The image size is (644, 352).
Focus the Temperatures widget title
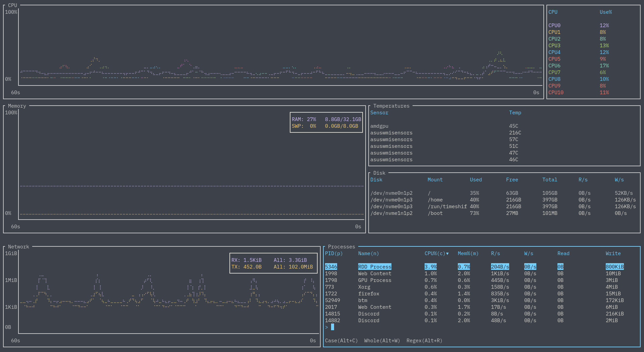391,106
